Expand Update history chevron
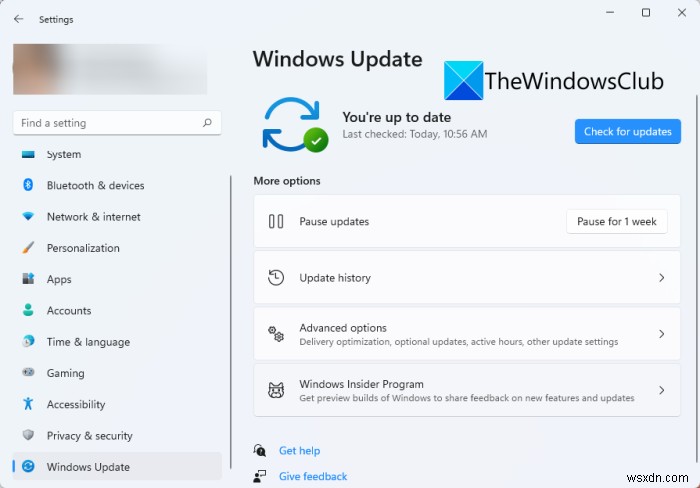The width and height of the screenshot is (700, 488). coord(662,278)
